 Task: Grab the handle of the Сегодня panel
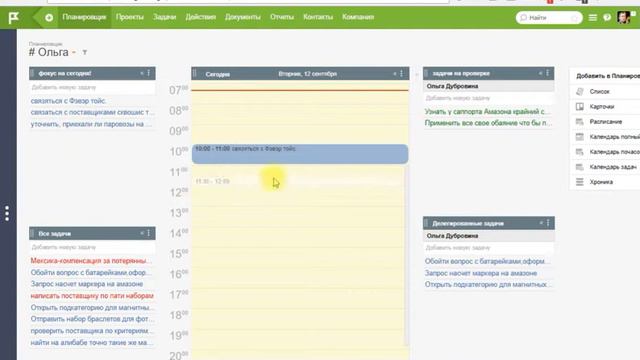point(195,74)
